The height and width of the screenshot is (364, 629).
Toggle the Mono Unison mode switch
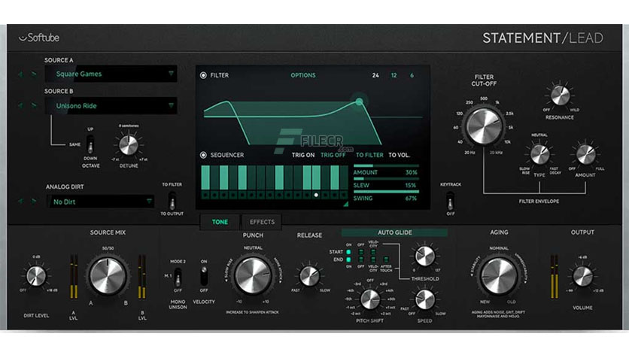[178, 277]
